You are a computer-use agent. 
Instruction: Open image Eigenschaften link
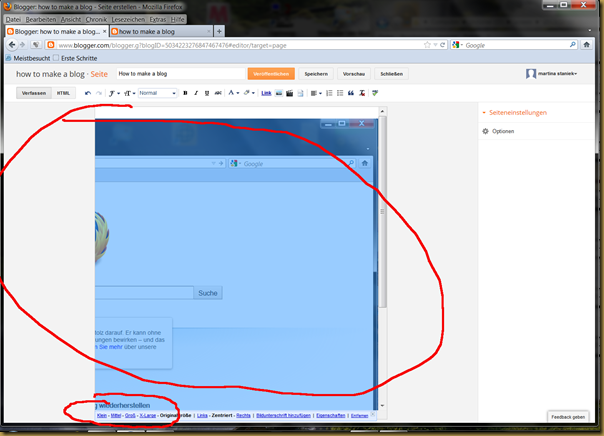pyautogui.click(x=331, y=416)
